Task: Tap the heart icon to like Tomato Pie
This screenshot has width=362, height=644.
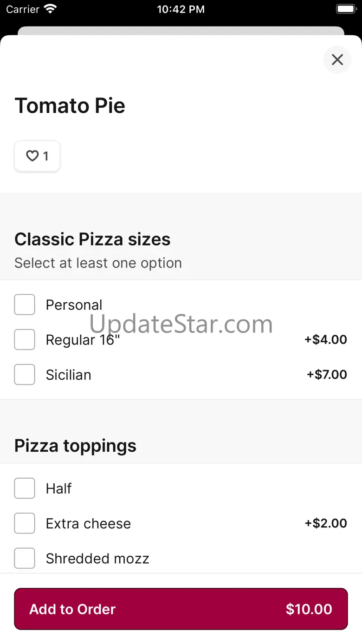Action: [32, 156]
